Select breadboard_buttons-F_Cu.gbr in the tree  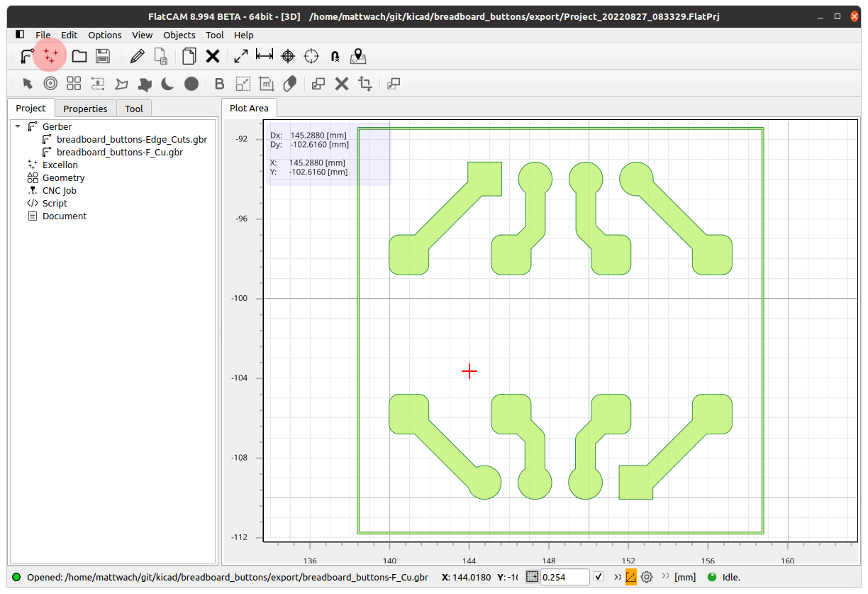[x=120, y=152]
